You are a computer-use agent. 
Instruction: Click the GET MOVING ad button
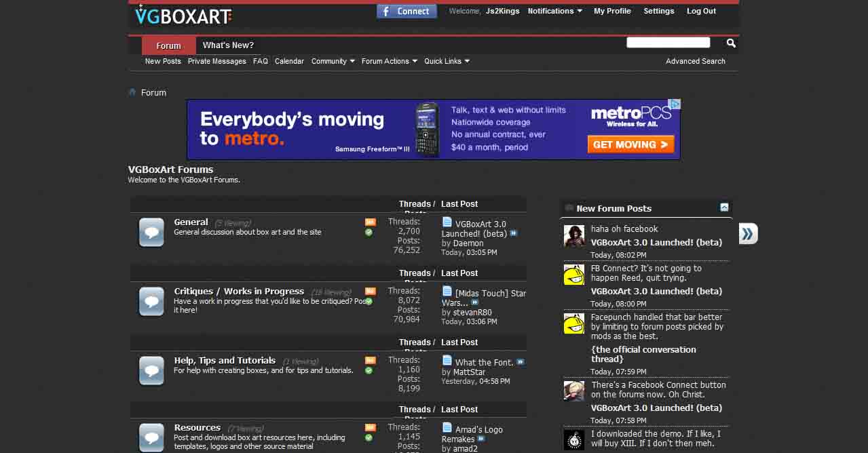tap(630, 144)
